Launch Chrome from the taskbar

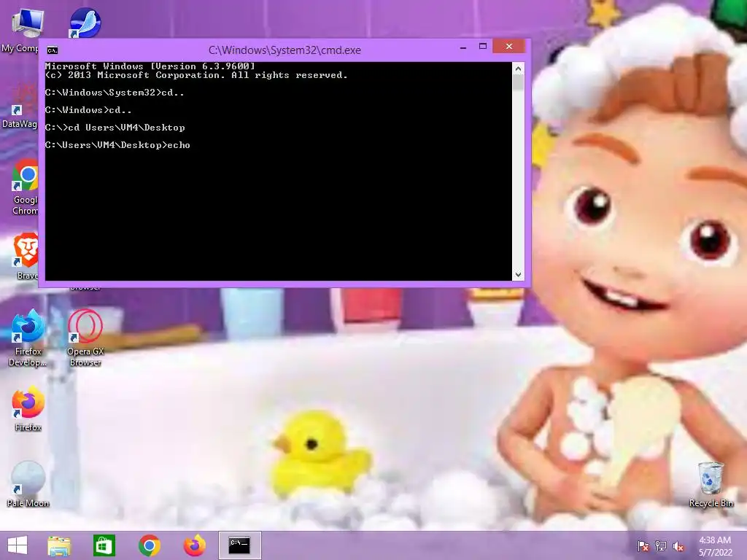149,545
